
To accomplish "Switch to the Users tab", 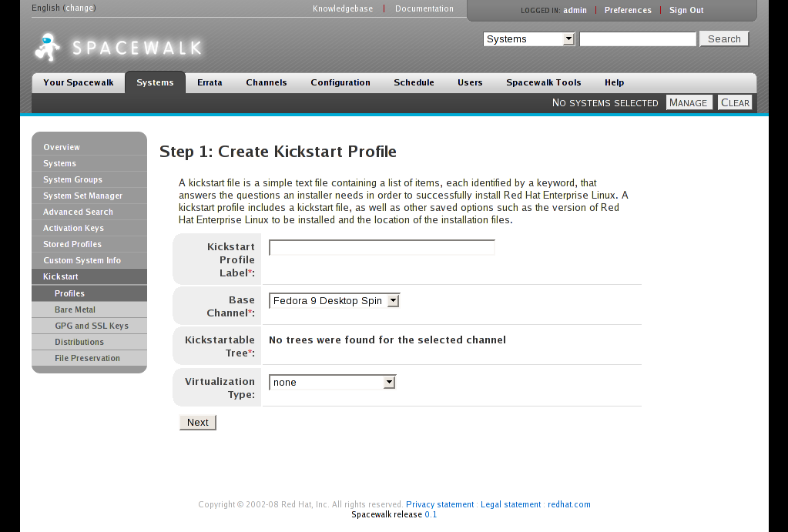I will coord(470,82).
